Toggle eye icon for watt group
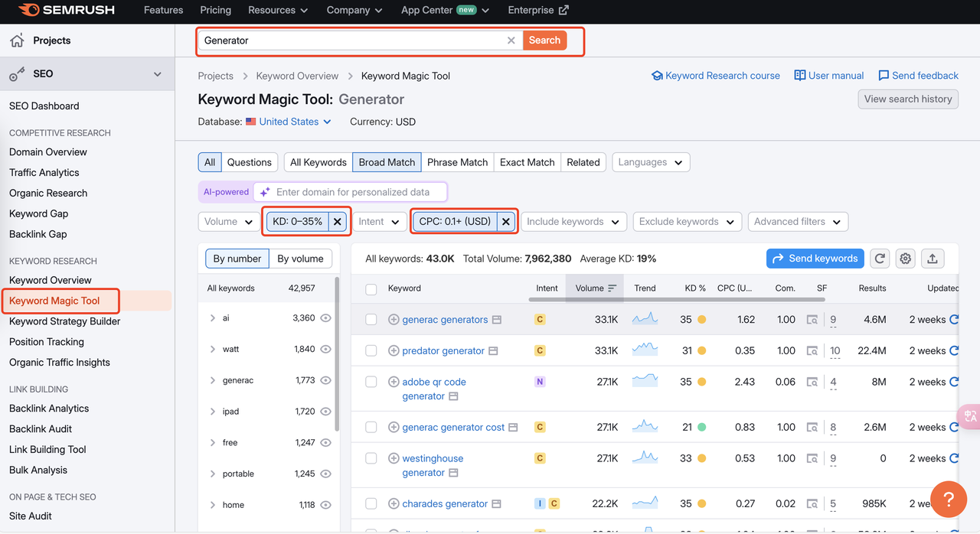980x534 pixels. pos(325,349)
